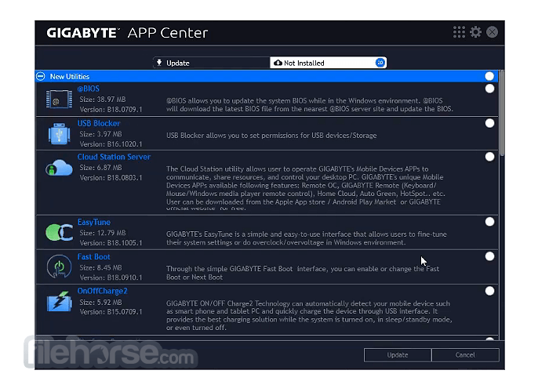Select the @BIOS radio button
549x392 pixels.
tap(489, 89)
